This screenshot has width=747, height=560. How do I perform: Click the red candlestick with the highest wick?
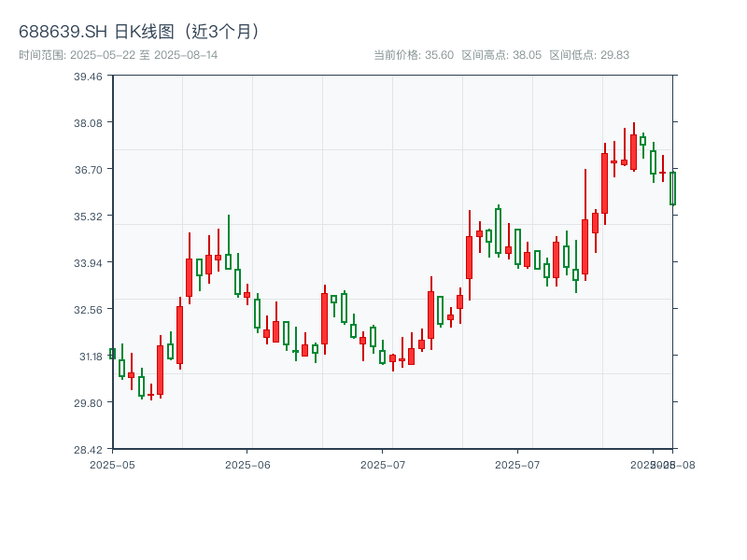tap(634, 147)
